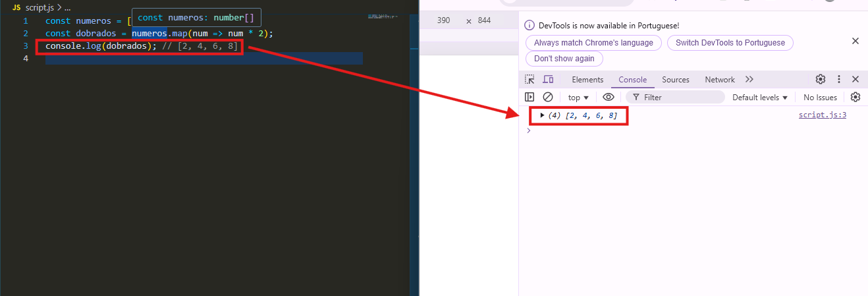
Task: Show the console sidebar icon
Action: pyautogui.click(x=529, y=97)
